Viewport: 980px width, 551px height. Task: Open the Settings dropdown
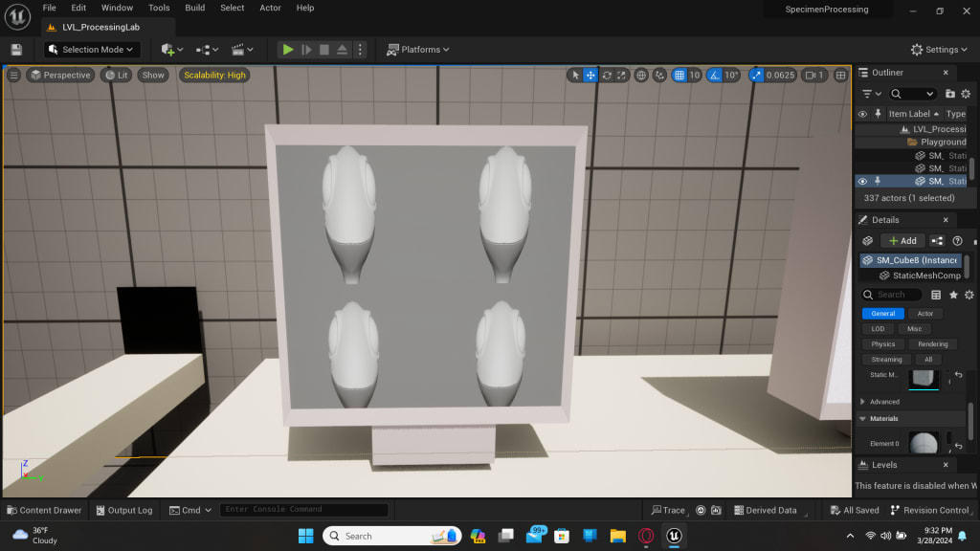[x=939, y=50]
